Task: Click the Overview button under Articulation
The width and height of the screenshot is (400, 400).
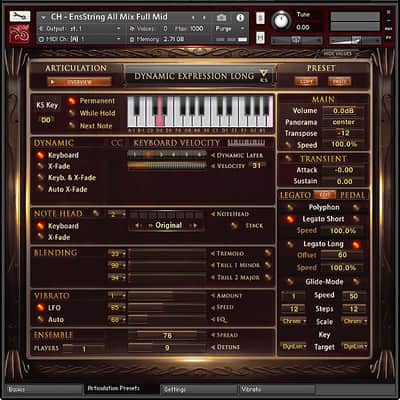Action: tap(79, 82)
